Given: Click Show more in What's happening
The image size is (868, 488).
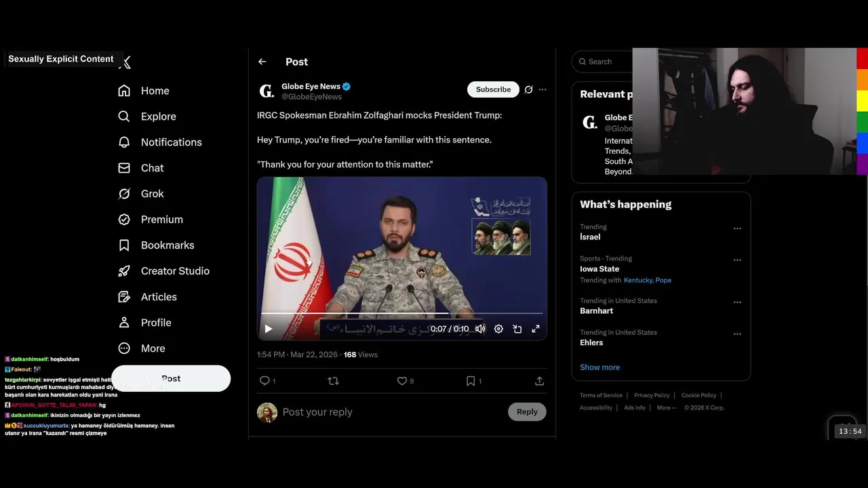Looking at the screenshot, I should click(x=599, y=367).
